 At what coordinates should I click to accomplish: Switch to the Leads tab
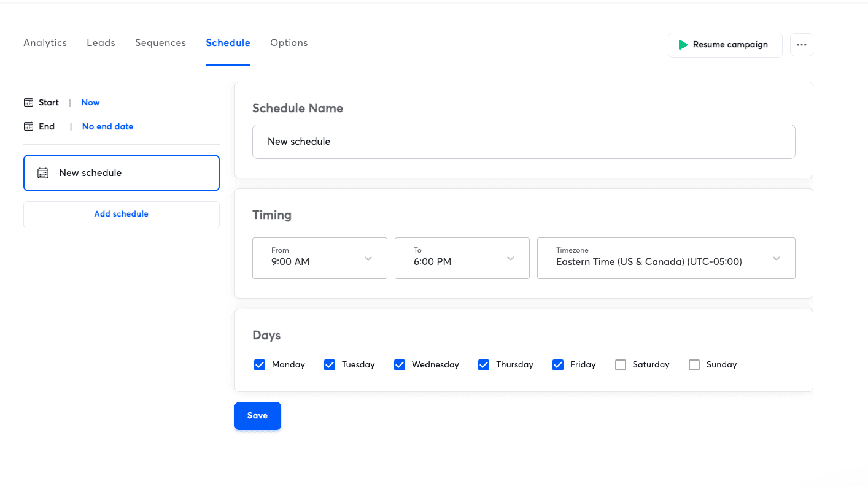click(101, 43)
